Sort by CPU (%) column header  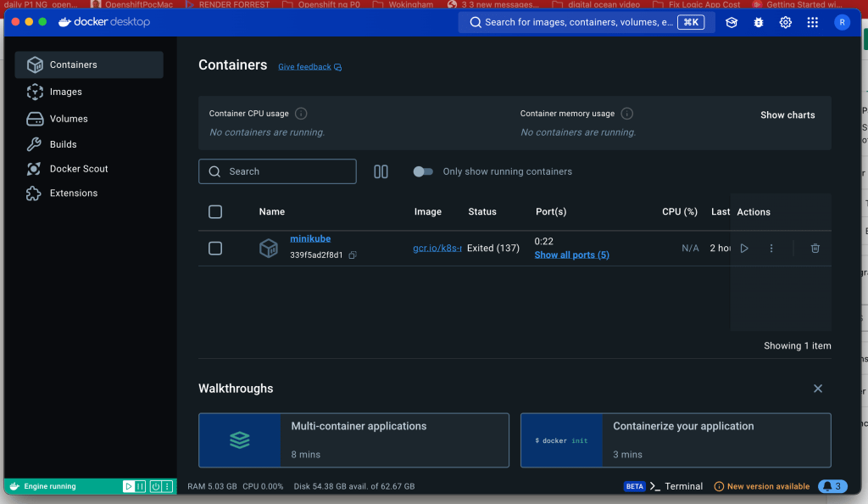tap(680, 211)
